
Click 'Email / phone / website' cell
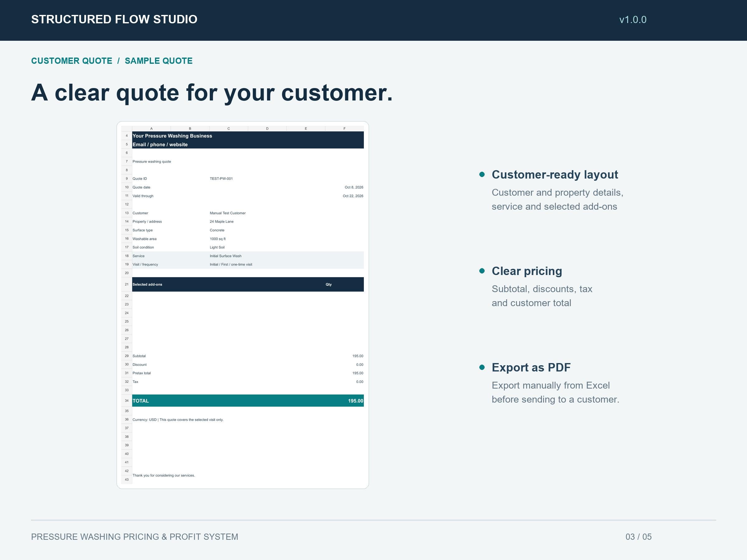point(160,144)
